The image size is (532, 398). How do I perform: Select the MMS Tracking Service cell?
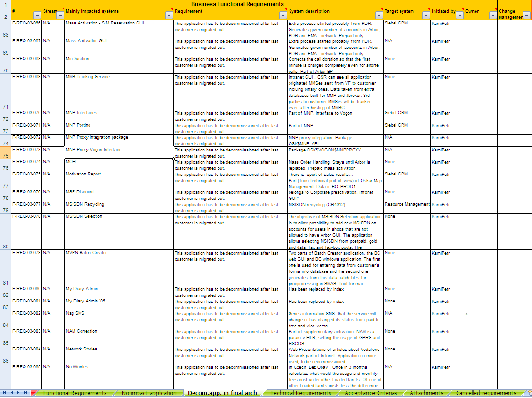[x=119, y=92]
